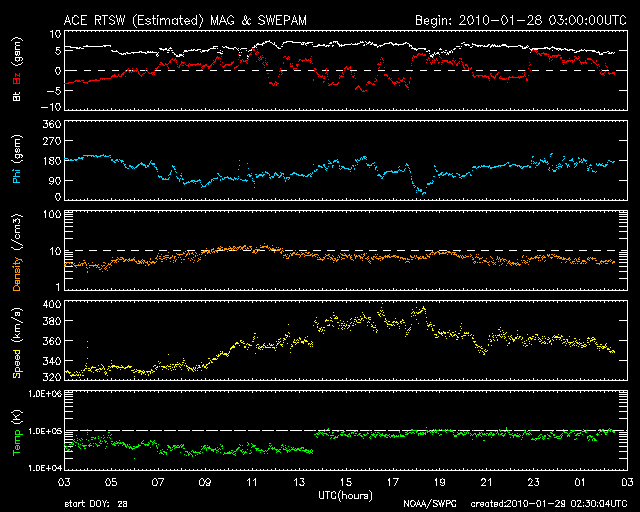Click the '1.0E+04' tick label on Temp panel
Image resolution: width=640 pixels, height=512 pixels.
click(45, 468)
